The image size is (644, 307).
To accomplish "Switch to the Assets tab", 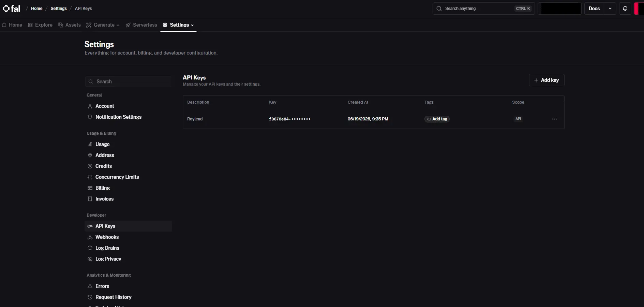I will [x=70, y=25].
